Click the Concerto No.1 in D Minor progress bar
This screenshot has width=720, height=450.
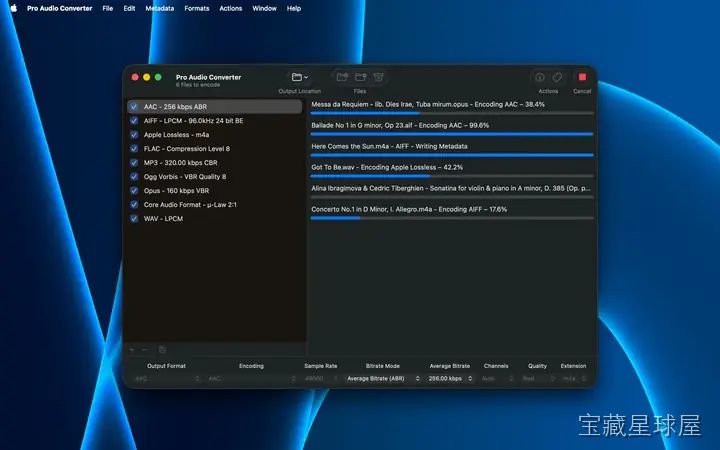pos(452,218)
